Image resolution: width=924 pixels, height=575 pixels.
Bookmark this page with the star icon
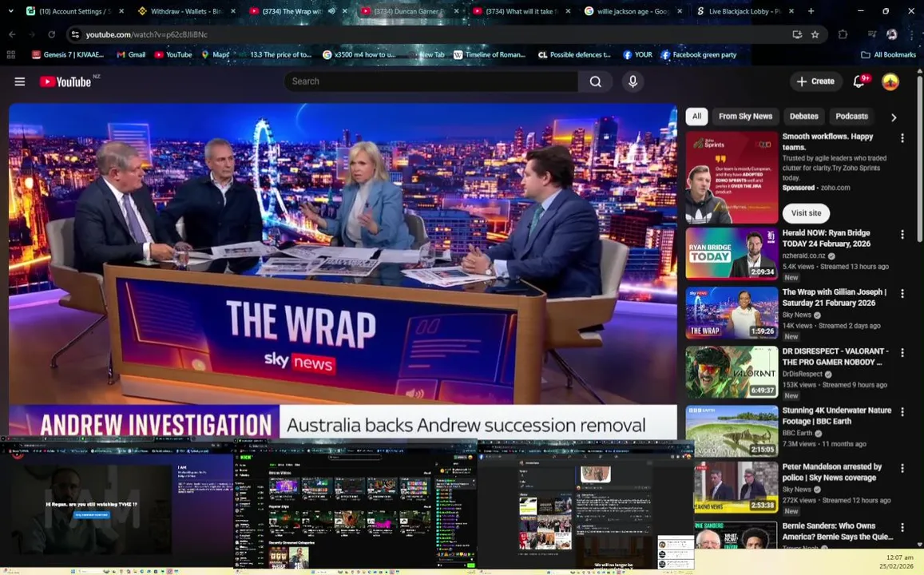click(815, 35)
